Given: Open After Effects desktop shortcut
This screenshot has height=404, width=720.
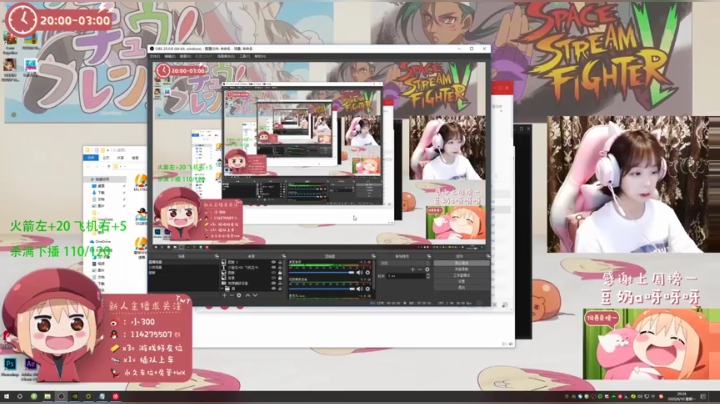Looking at the screenshot, I should coord(30,367).
